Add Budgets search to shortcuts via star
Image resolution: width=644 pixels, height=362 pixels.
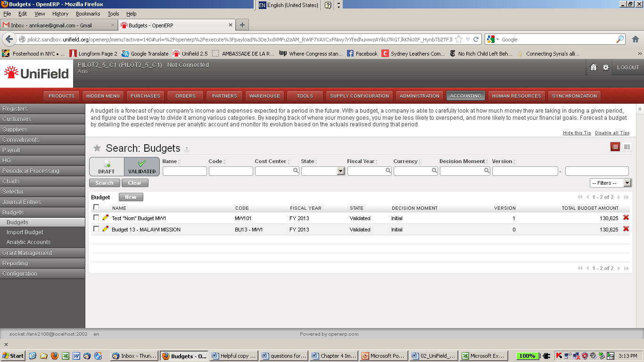point(97,148)
